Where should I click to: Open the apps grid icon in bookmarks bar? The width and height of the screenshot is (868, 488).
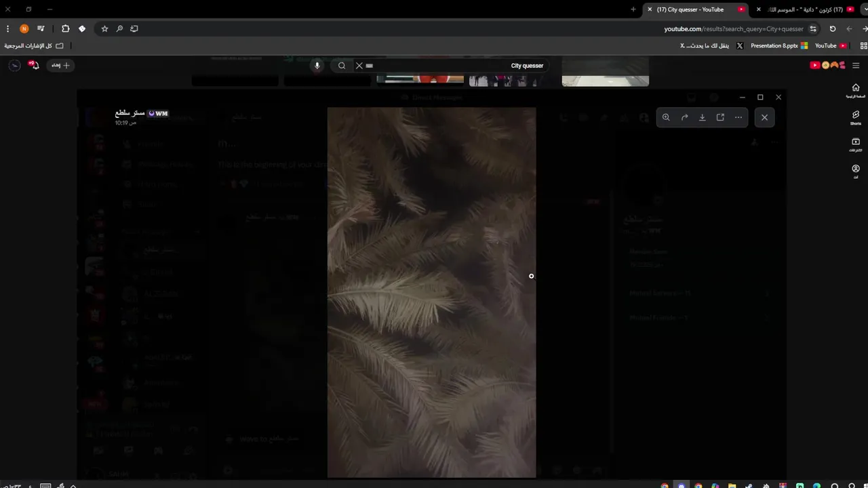coord(863,46)
